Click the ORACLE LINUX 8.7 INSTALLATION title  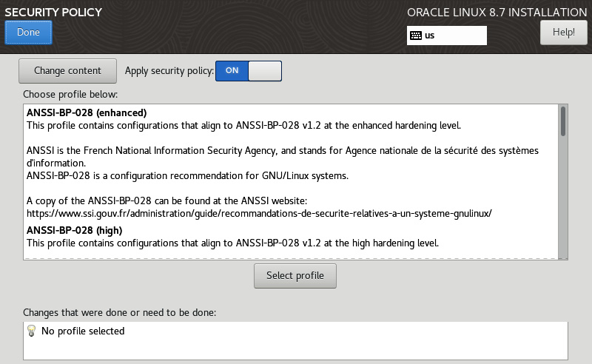[497, 12]
